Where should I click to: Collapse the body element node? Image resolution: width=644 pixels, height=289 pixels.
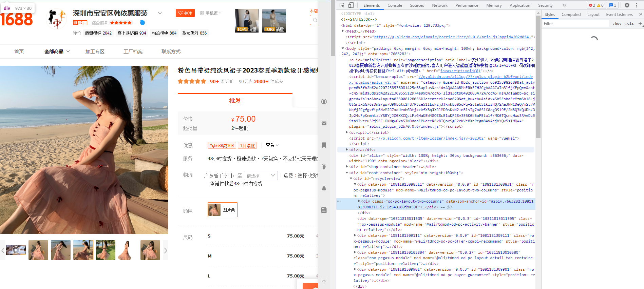(343, 48)
